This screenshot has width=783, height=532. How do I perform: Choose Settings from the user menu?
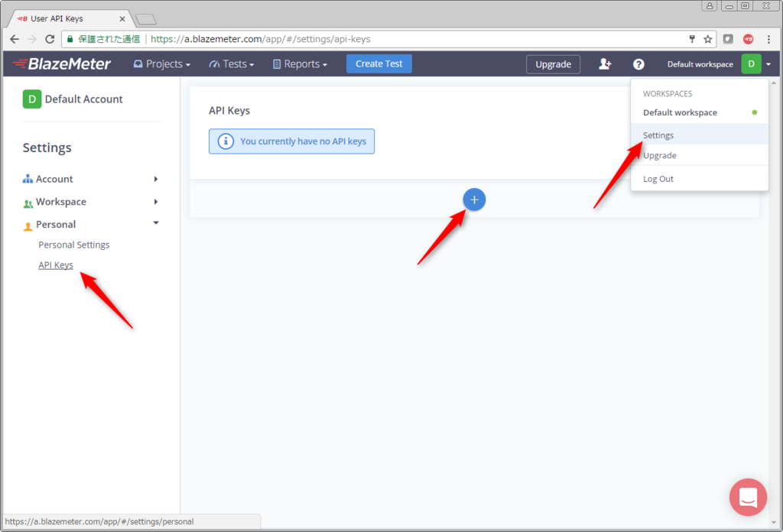point(699,135)
